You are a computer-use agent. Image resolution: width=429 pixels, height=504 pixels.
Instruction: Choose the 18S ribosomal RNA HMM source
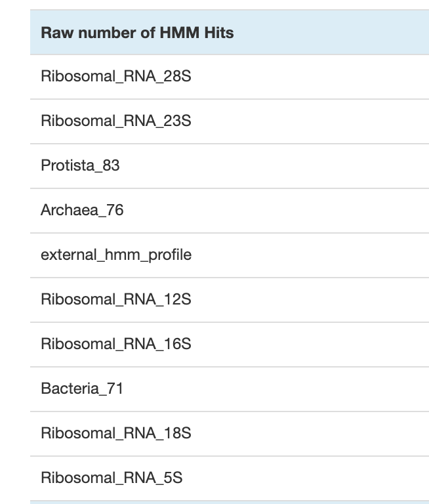click(116, 433)
